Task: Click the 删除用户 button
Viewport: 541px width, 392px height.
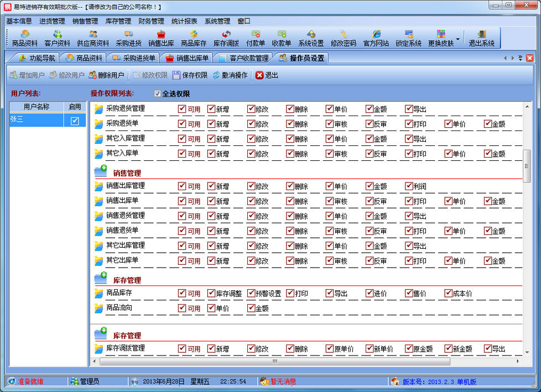Action: [107, 75]
